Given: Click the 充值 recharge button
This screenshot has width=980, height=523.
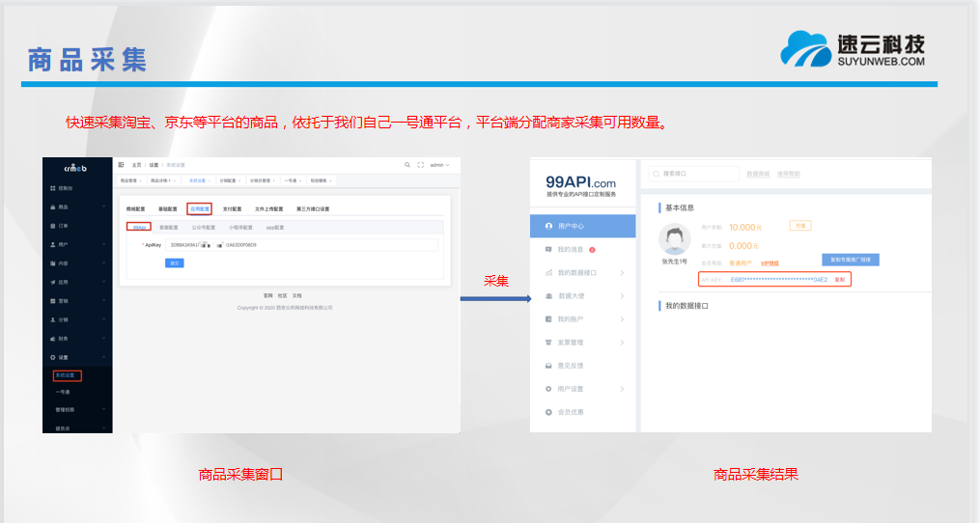Looking at the screenshot, I should pos(798,225).
